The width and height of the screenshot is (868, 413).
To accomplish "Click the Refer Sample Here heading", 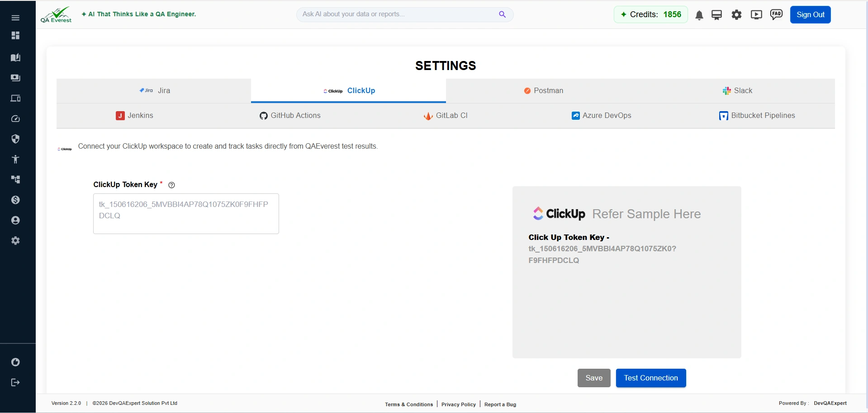I will coord(646,214).
